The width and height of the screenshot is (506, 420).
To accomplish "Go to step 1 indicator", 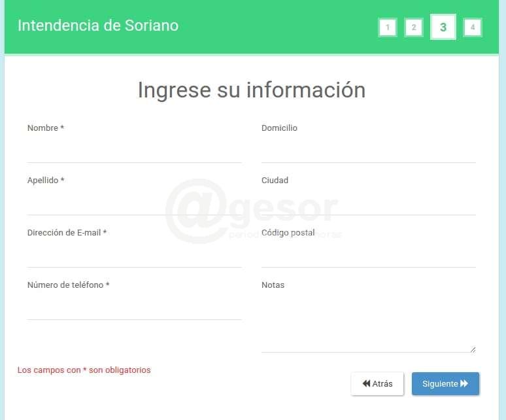I will [388, 27].
